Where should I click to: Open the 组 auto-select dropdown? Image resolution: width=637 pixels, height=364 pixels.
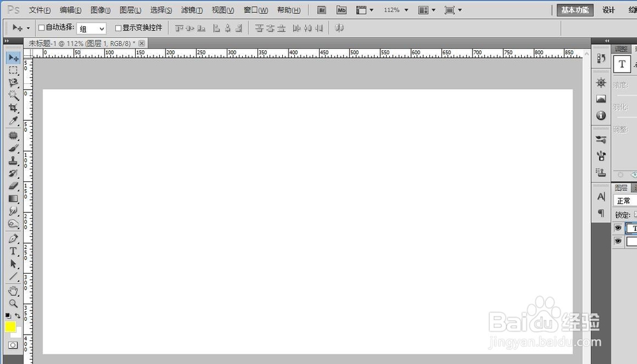[91, 29]
